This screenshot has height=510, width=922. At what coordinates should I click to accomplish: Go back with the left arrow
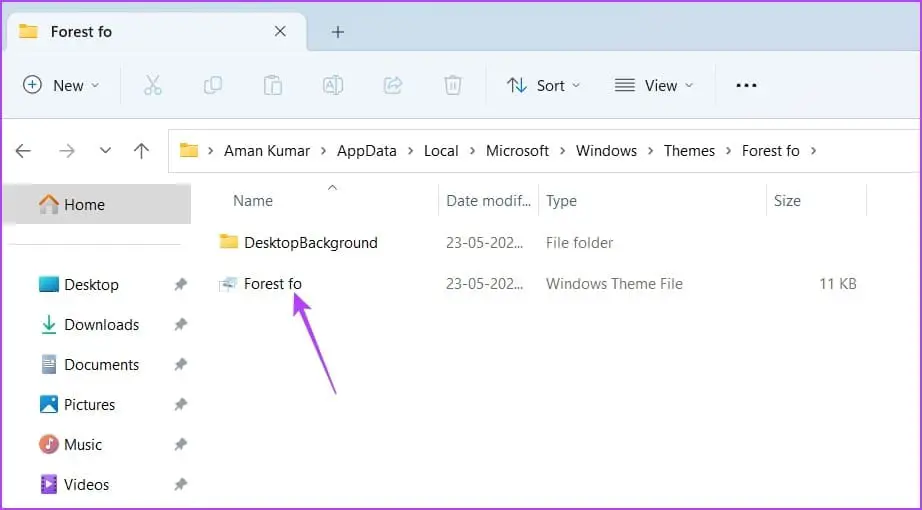pos(23,151)
